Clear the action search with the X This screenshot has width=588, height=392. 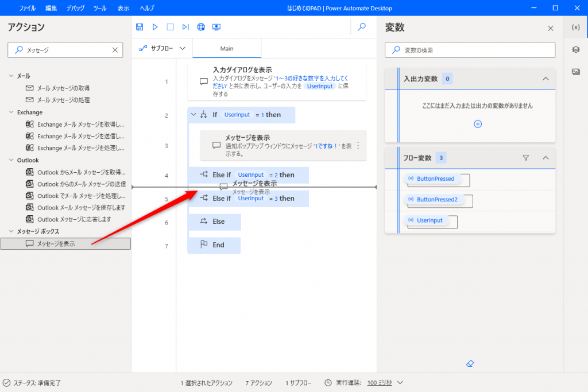point(115,50)
